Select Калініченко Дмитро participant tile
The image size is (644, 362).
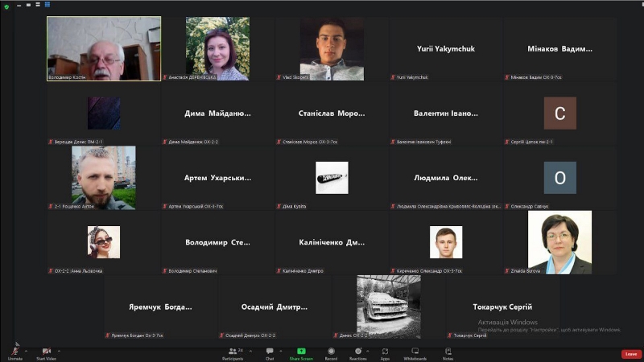332,242
